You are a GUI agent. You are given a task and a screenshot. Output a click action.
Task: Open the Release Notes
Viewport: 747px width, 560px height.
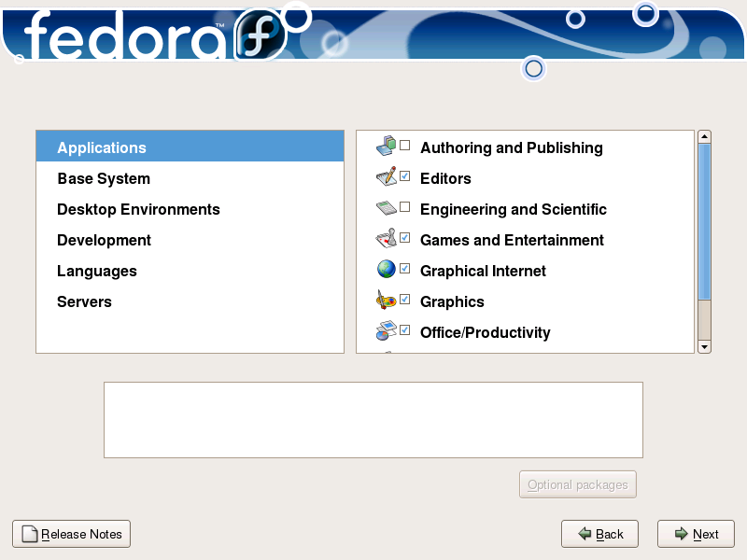(72, 534)
